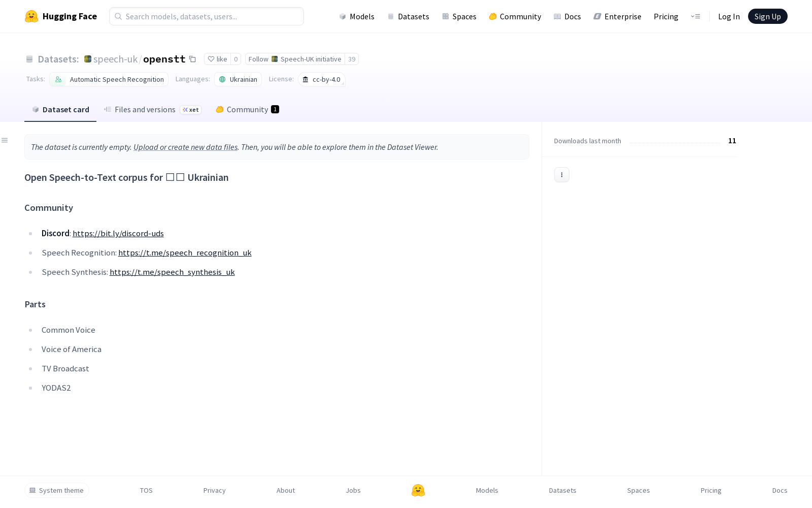812x508 pixels.
Task: Click the YODAS2 list item
Action: tap(56, 388)
